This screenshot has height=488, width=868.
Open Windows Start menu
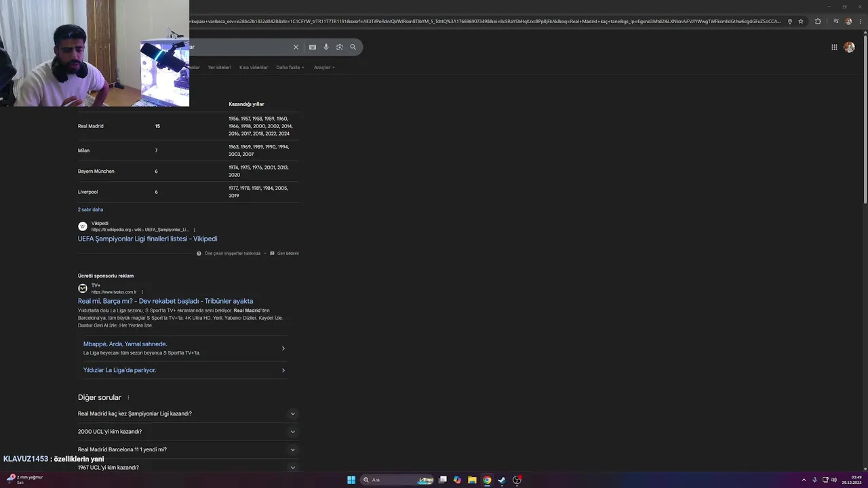click(351, 480)
